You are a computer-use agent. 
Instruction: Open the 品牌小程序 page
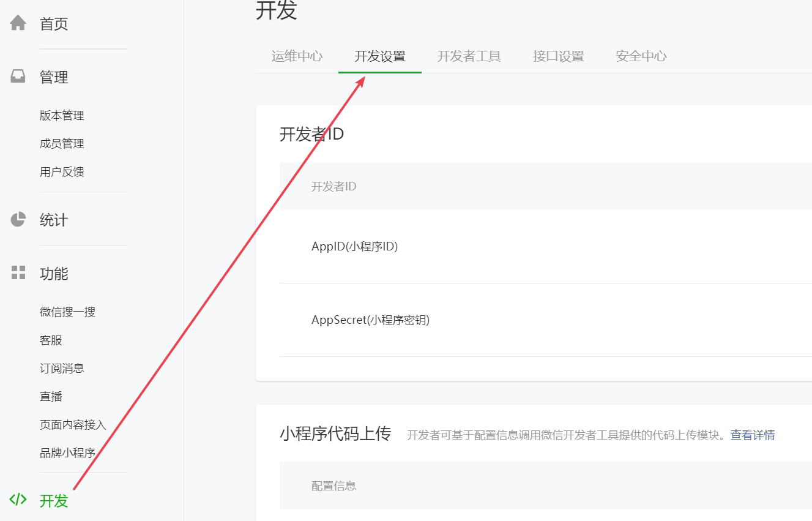(x=68, y=452)
